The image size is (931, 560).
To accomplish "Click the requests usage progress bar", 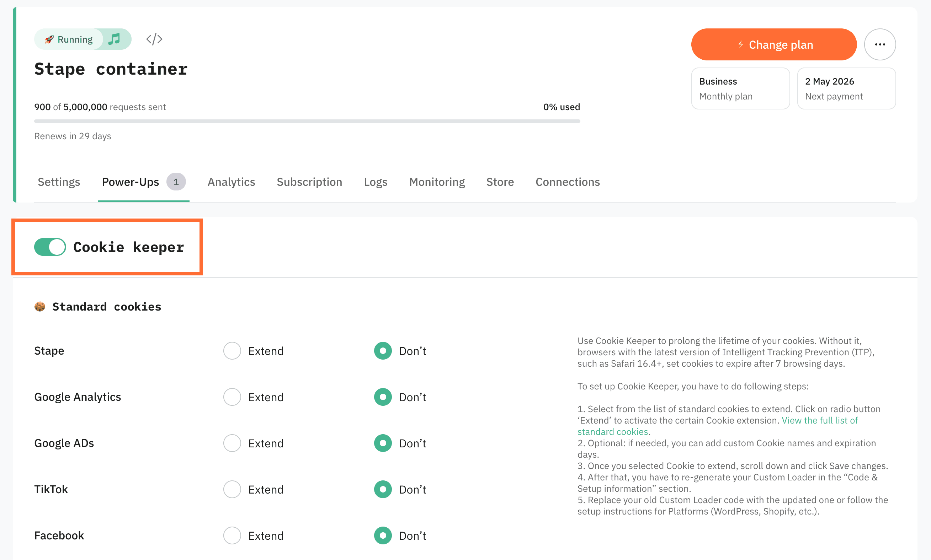I will coord(307,121).
